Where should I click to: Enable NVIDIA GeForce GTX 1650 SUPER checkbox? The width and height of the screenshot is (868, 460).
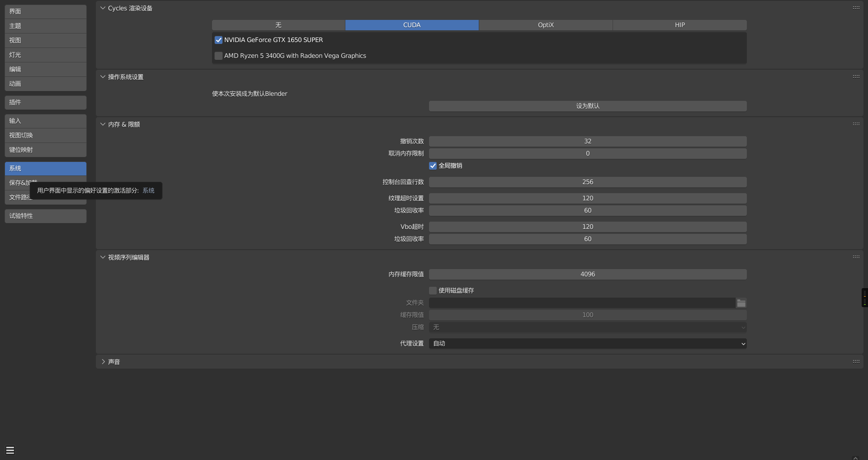(x=218, y=40)
